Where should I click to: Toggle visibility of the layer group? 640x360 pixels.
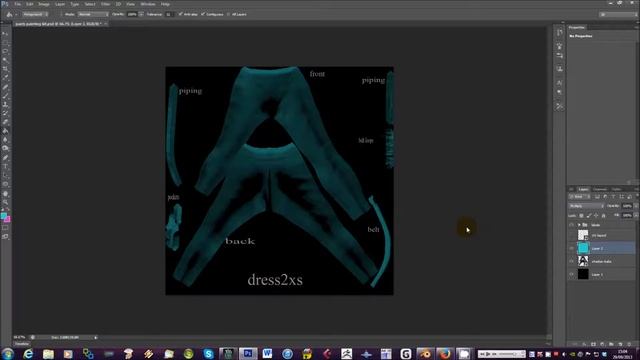click(x=571, y=225)
